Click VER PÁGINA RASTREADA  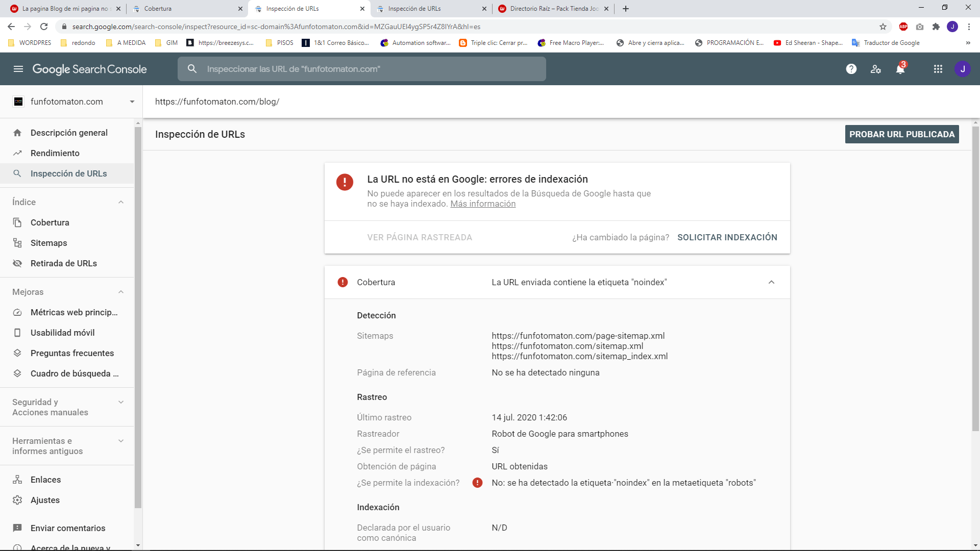[420, 237]
